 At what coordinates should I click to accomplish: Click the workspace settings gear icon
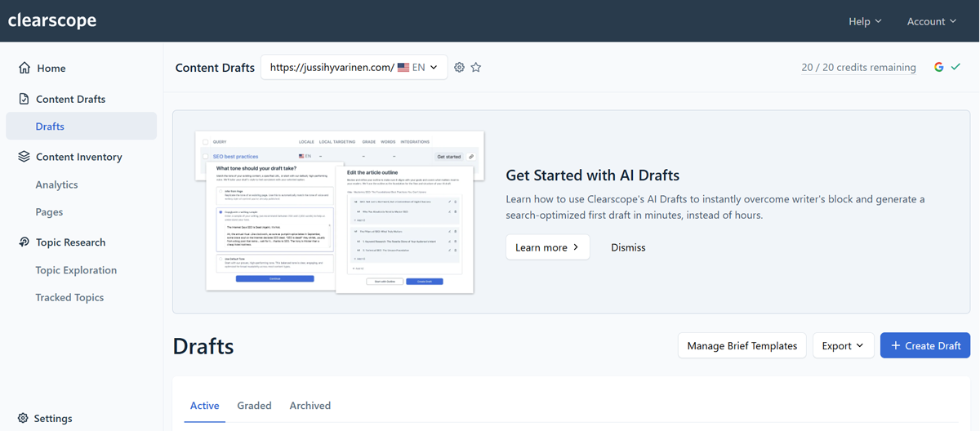point(459,67)
